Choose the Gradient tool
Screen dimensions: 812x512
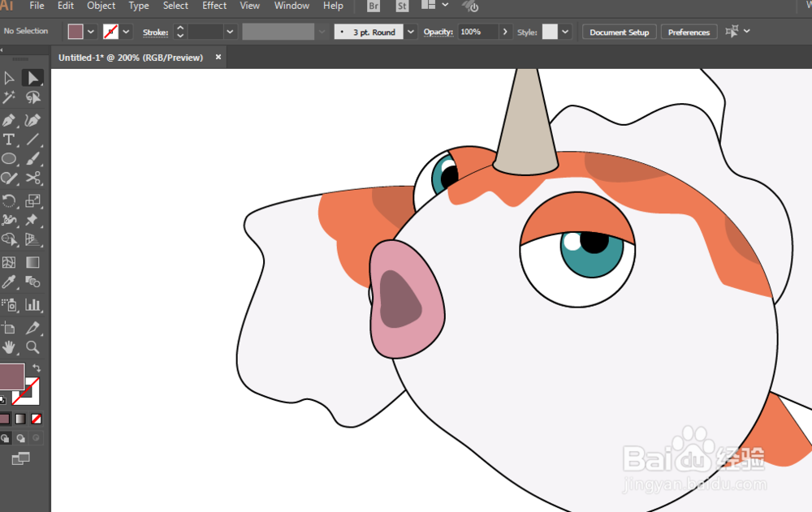(32, 262)
